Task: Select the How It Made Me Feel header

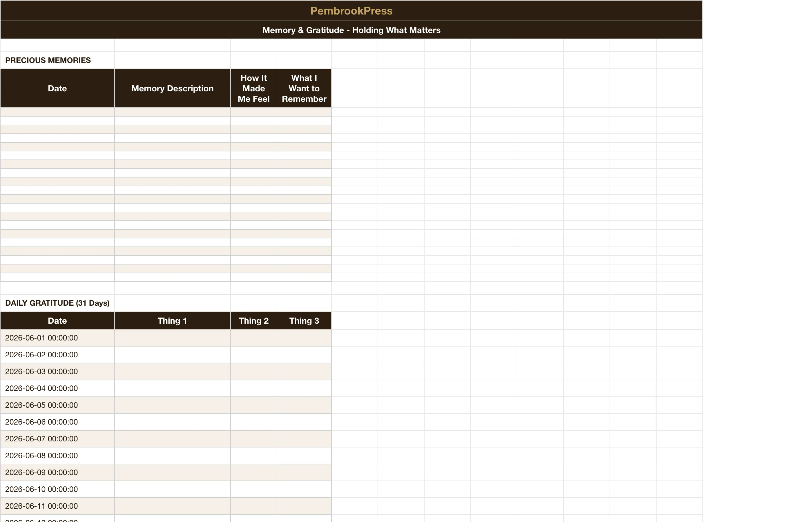Action: 253,88
